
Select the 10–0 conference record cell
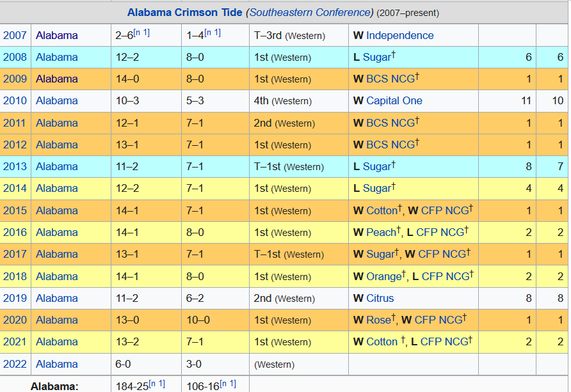pos(215,320)
